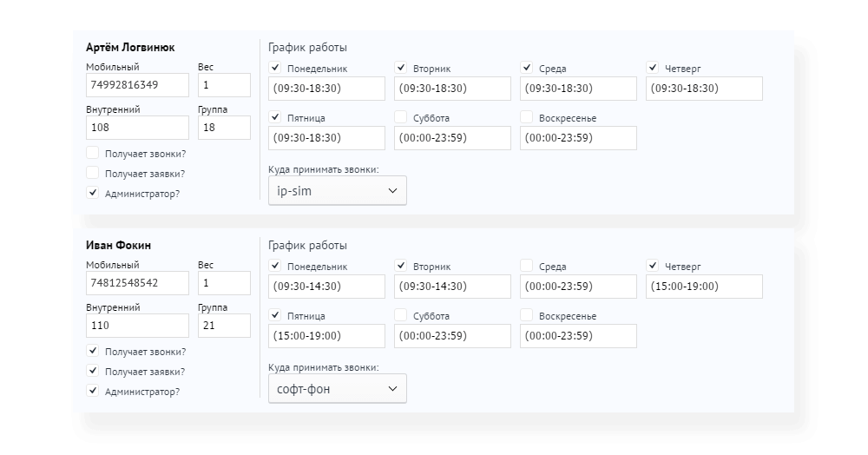Enable "Получает звонки?" for Артём Логвинюк

(93, 153)
